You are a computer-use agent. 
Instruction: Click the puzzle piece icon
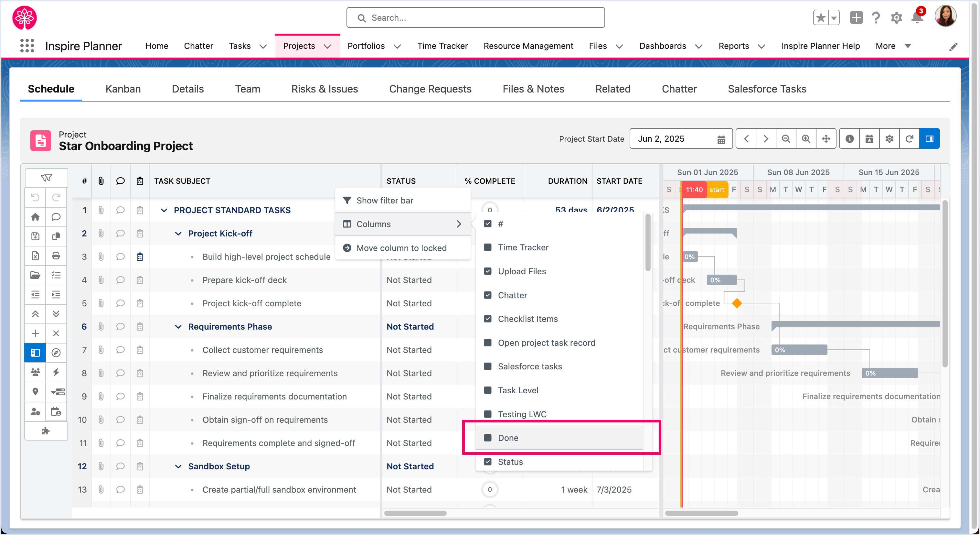point(46,431)
